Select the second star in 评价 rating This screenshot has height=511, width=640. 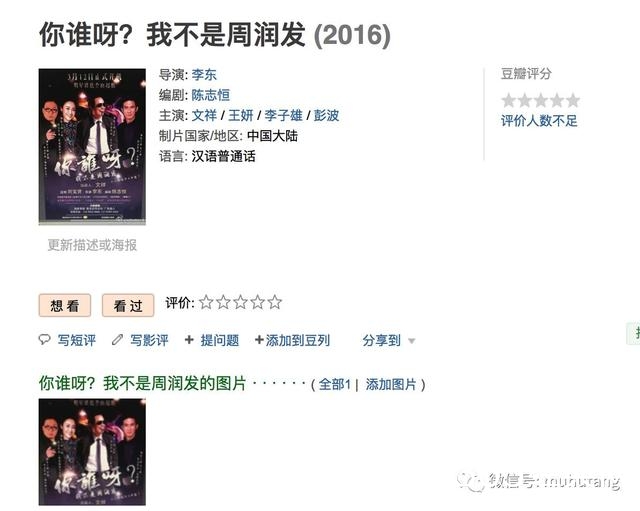click(x=223, y=302)
